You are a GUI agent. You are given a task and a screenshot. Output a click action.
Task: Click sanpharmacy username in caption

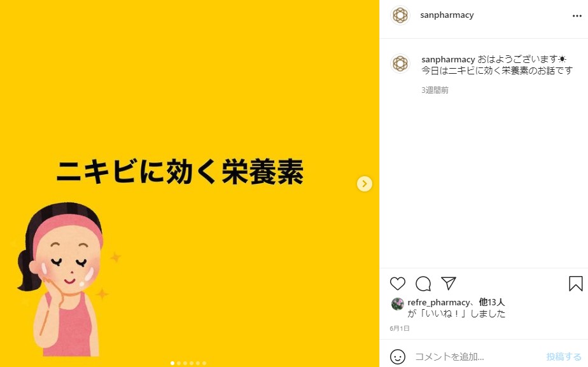[448, 59]
